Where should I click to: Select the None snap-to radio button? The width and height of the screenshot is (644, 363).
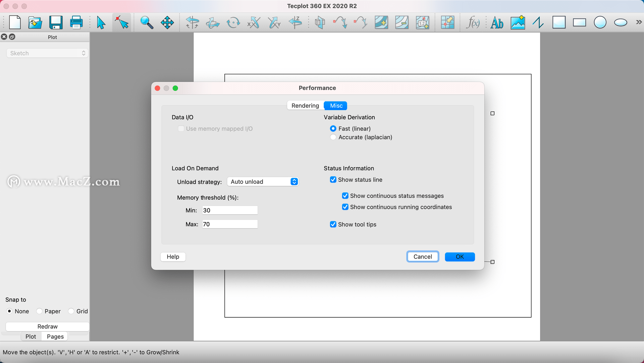(x=9, y=311)
